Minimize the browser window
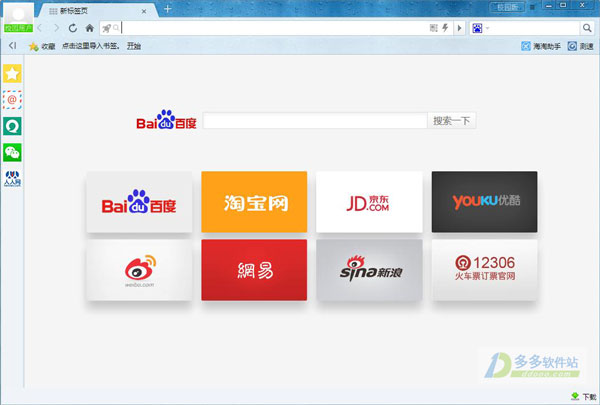 point(549,5)
